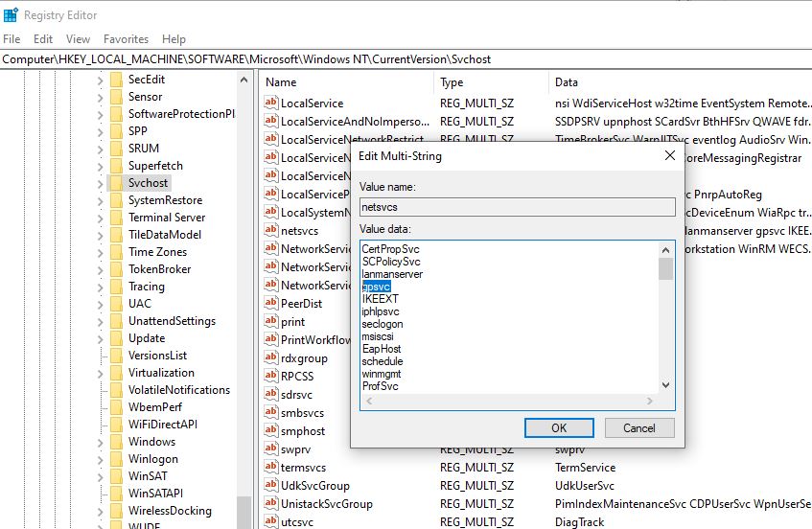Select the PeerDist value icon
812x529 pixels.
[x=271, y=303]
